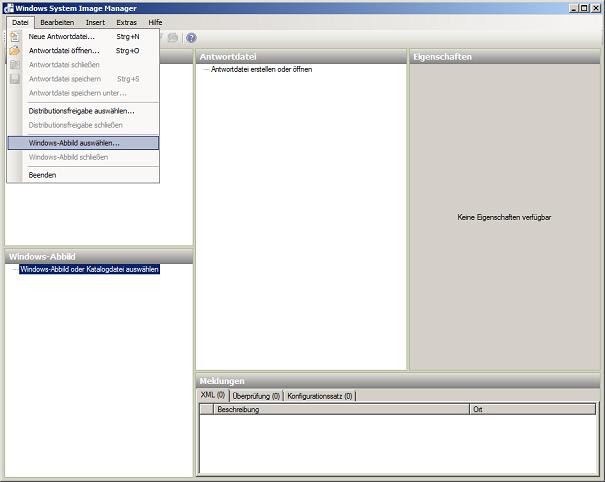Viewport: 605px width, 482px height.
Task: Click the disabled Antwortdatei schließen entry
Action: coord(83,65)
